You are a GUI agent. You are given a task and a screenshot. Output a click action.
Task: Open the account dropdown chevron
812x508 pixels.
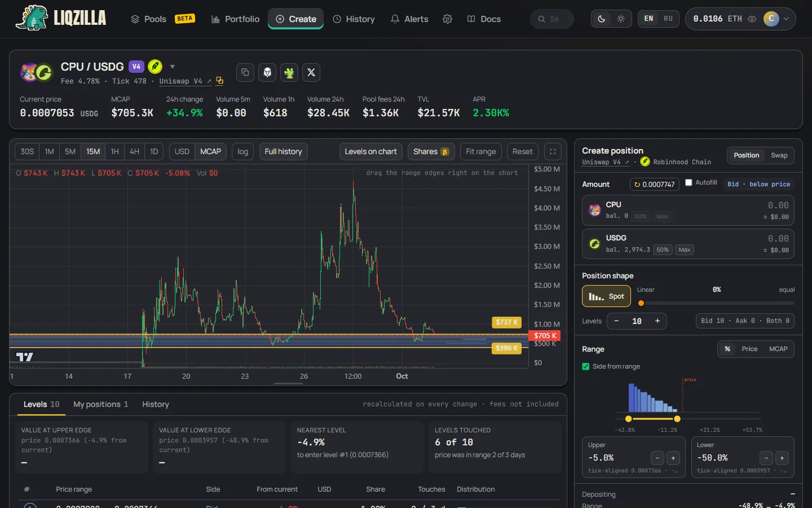786,19
